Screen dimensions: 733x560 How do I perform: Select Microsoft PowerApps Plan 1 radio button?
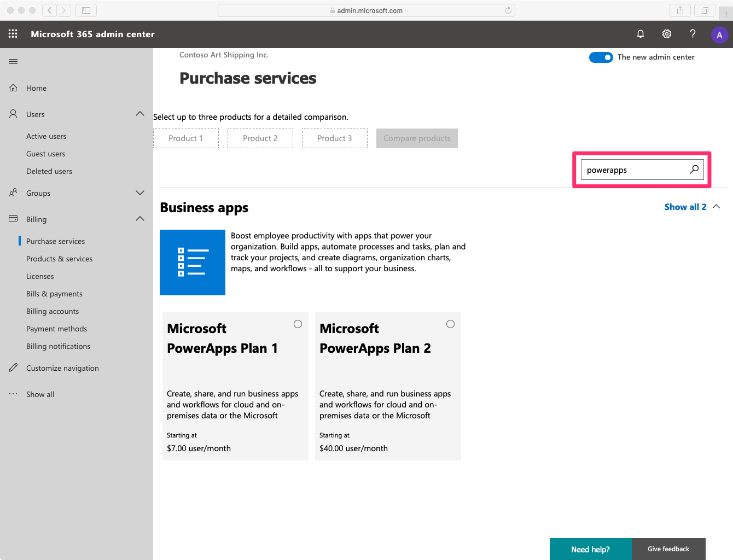(x=298, y=324)
